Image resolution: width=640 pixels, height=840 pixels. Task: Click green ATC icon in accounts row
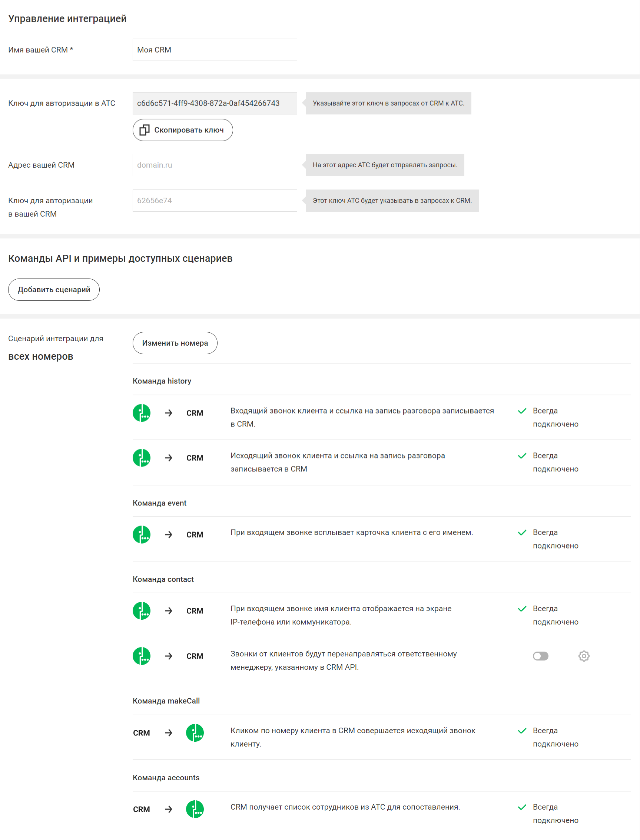click(x=195, y=809)
